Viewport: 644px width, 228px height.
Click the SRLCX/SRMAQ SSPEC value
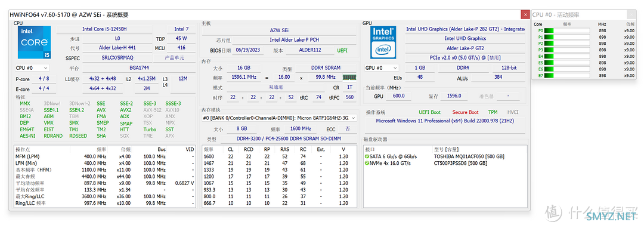[117, 58]
